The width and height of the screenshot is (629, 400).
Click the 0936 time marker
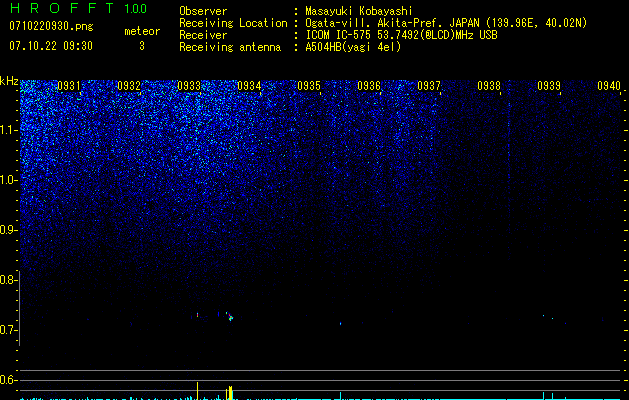coord(369,86)
